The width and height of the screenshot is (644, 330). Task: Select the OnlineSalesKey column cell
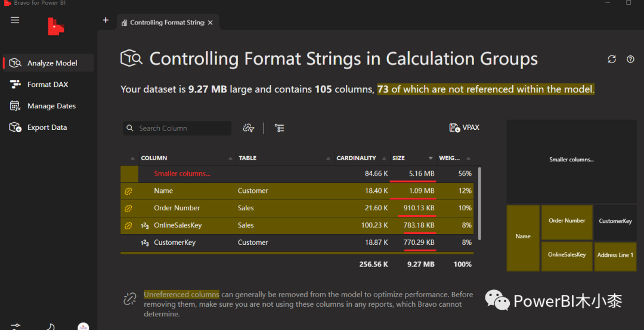click(x=178, y=225)
